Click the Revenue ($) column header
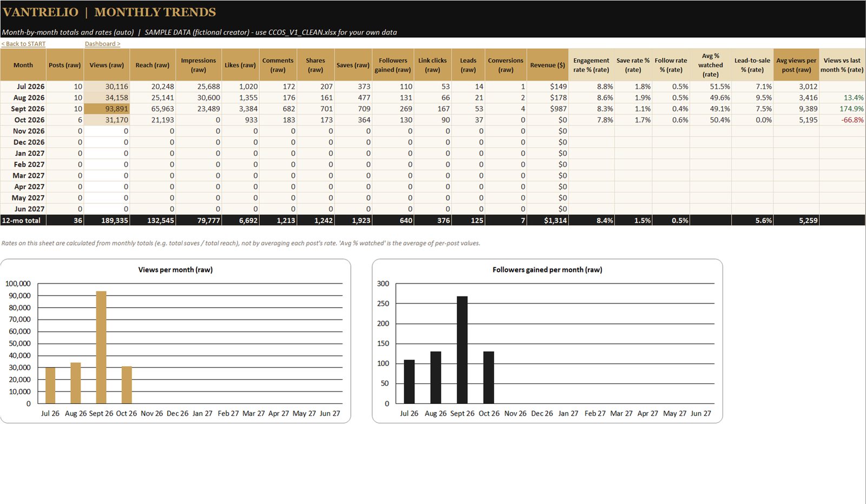 547,65
